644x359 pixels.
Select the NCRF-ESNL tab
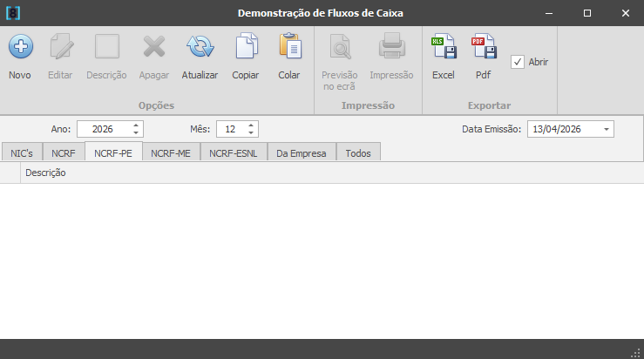(234, 153)
